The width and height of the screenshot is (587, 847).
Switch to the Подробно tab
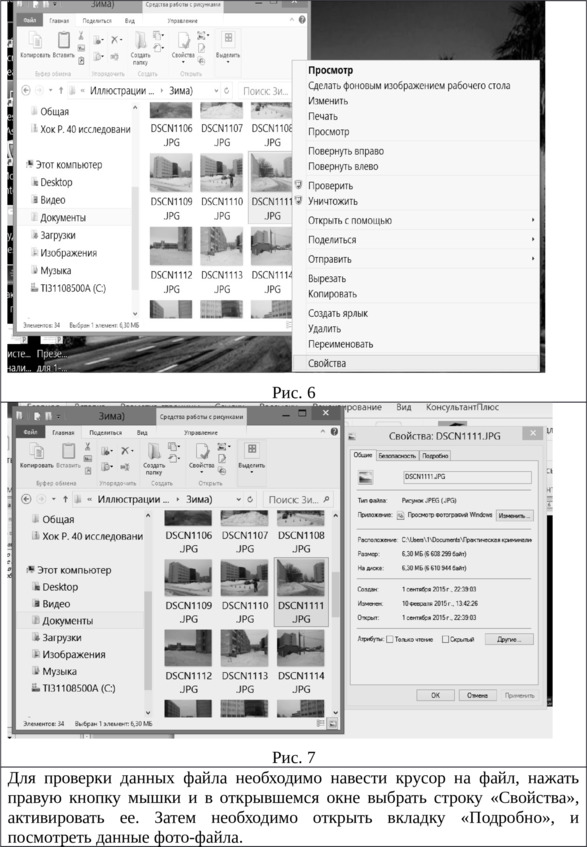coord(435,455)
